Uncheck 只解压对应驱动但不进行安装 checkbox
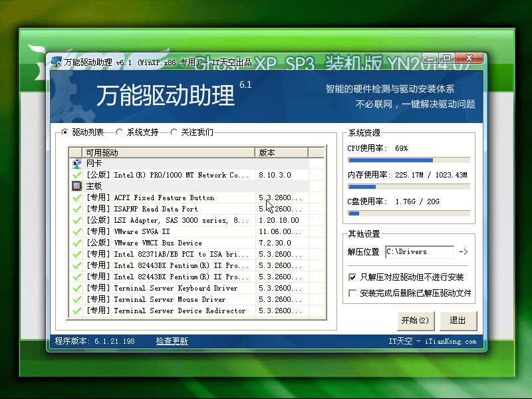The height and width of the screenshot is (399, 532). pos(352,277)
